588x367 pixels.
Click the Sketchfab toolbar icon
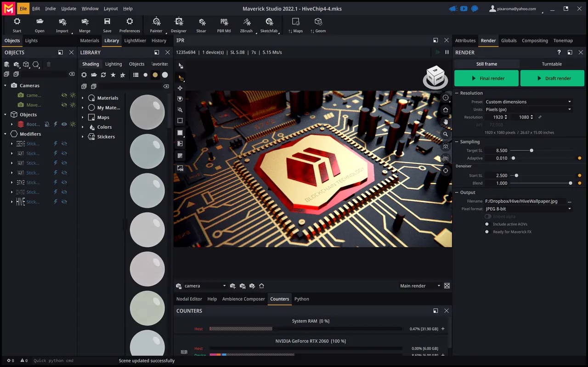click(269, 22)
